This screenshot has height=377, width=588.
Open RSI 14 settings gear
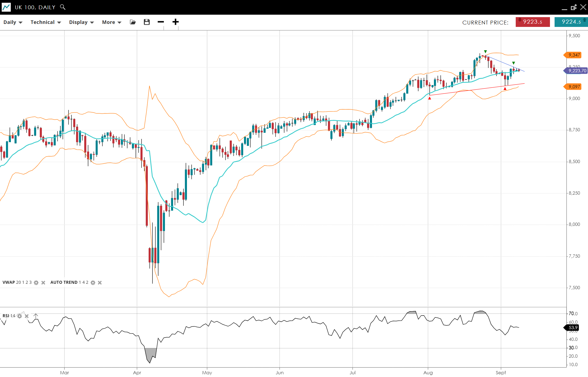coord(20,316)
